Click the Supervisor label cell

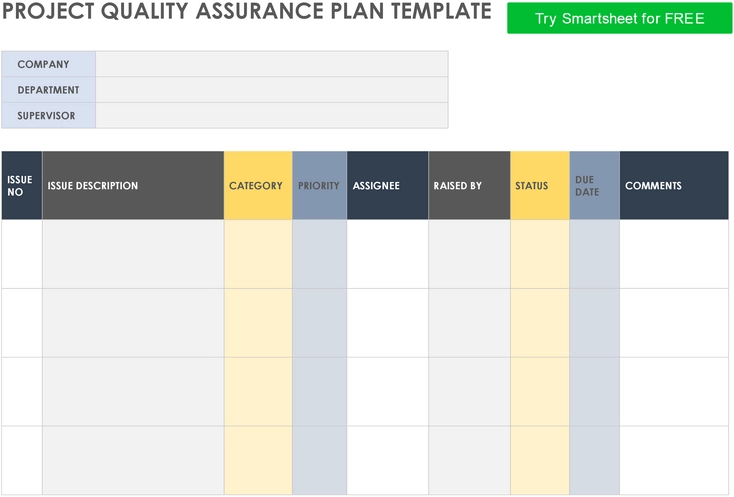49,116
